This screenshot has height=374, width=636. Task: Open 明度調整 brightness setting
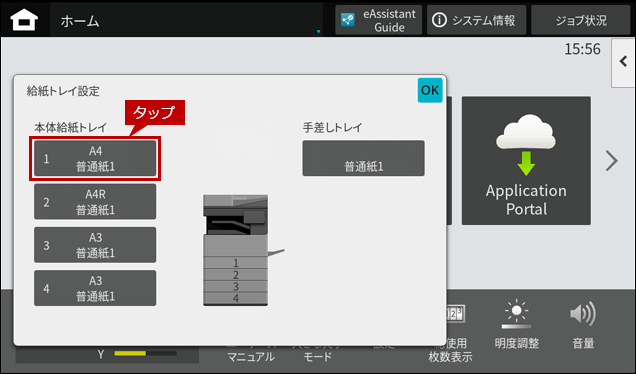pos(517,325)
